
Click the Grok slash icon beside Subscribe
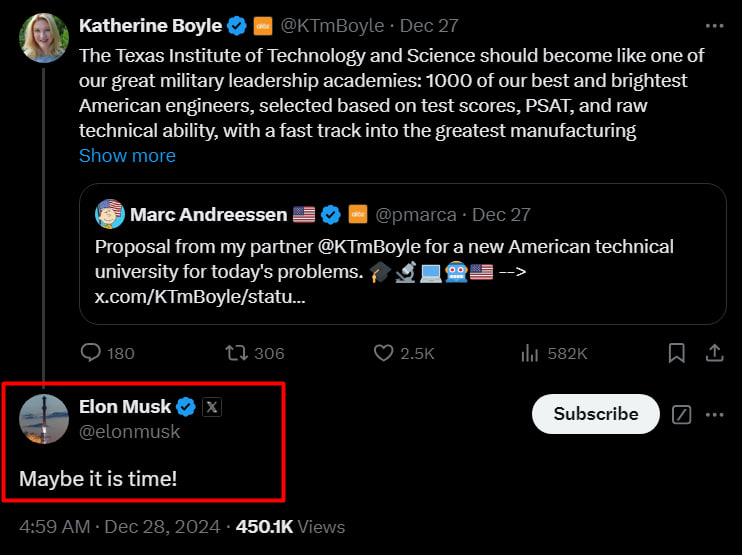681,414
